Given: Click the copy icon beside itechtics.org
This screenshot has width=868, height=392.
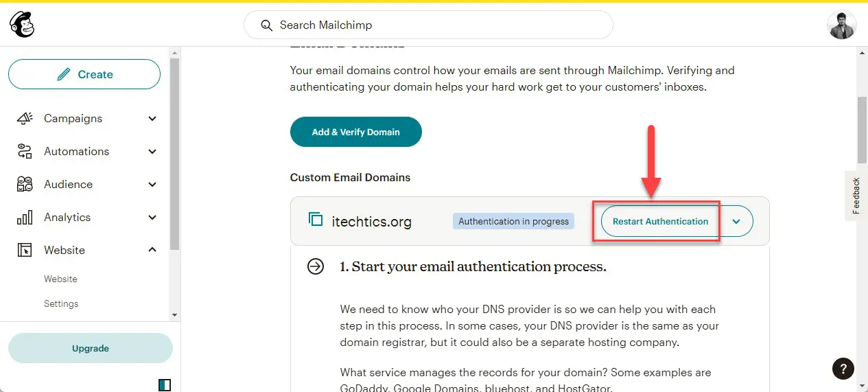Looking at the screenshot, I should (x=316, y=220).
